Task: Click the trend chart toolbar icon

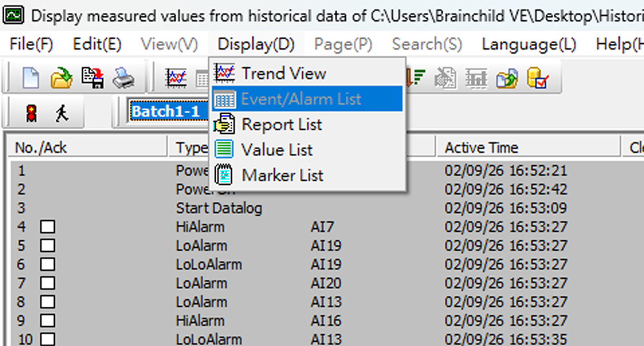Action: 176,79
